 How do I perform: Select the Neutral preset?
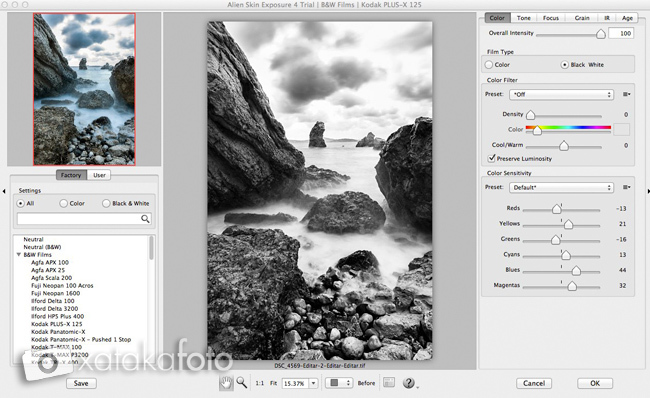pos(33,239)
